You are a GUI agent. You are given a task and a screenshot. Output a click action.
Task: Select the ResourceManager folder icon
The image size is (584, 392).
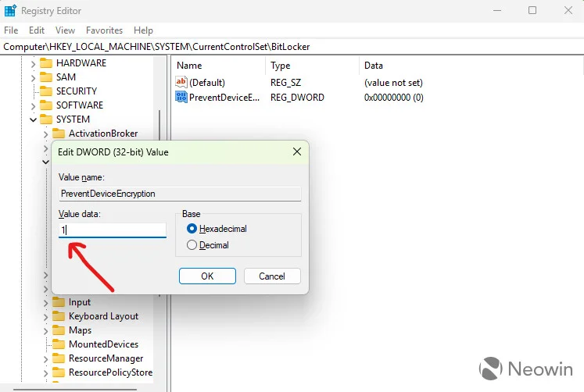coord(59,358)
